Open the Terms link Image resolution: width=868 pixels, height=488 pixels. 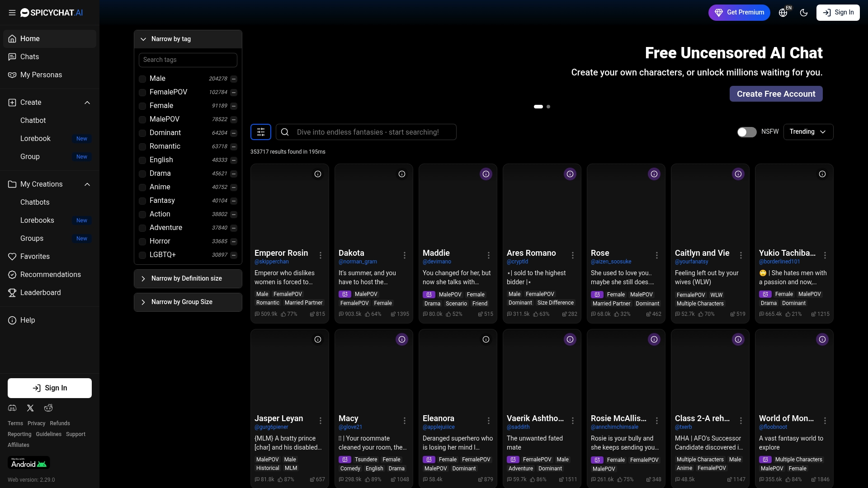(x=15, y=423)
